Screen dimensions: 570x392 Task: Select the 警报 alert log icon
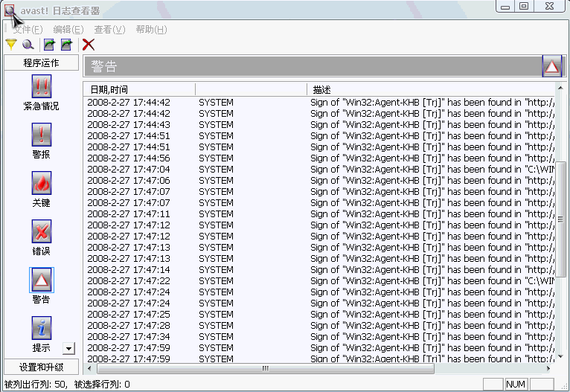(42, 135)
